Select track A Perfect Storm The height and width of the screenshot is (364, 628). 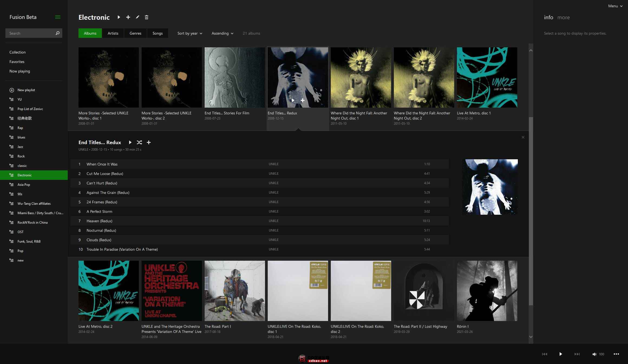click(x=260, y=211)
